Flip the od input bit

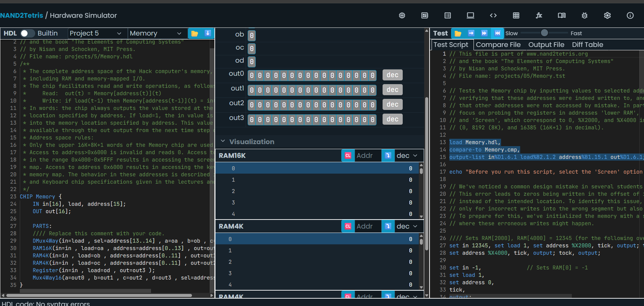(252, 62)
